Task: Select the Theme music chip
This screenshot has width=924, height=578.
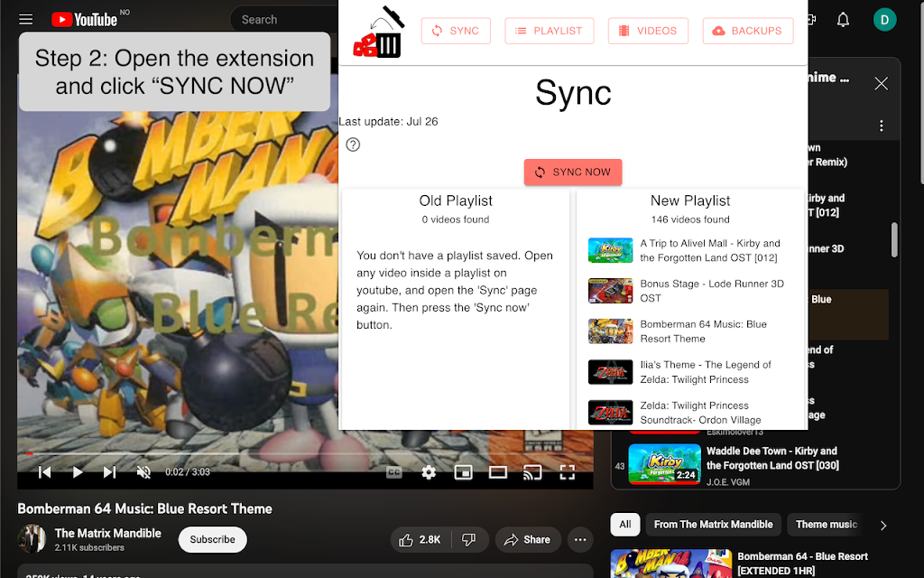Action: (x=827, y=525)
